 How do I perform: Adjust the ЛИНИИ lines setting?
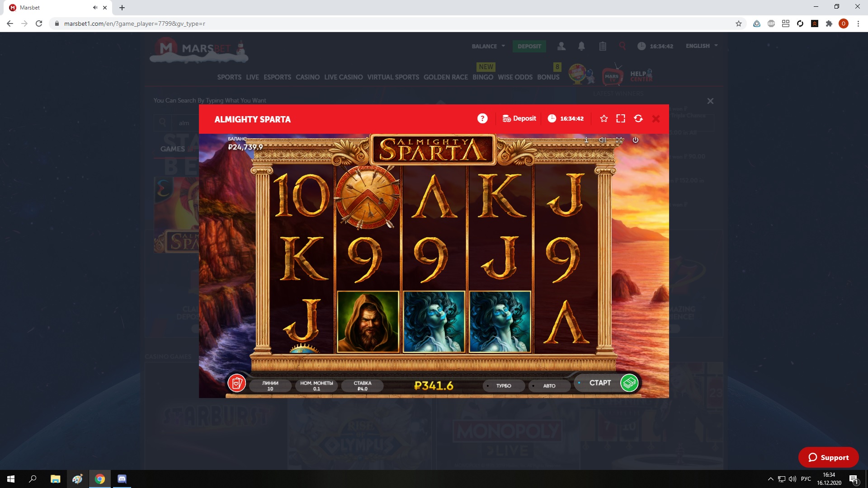(x=270, y=385)
